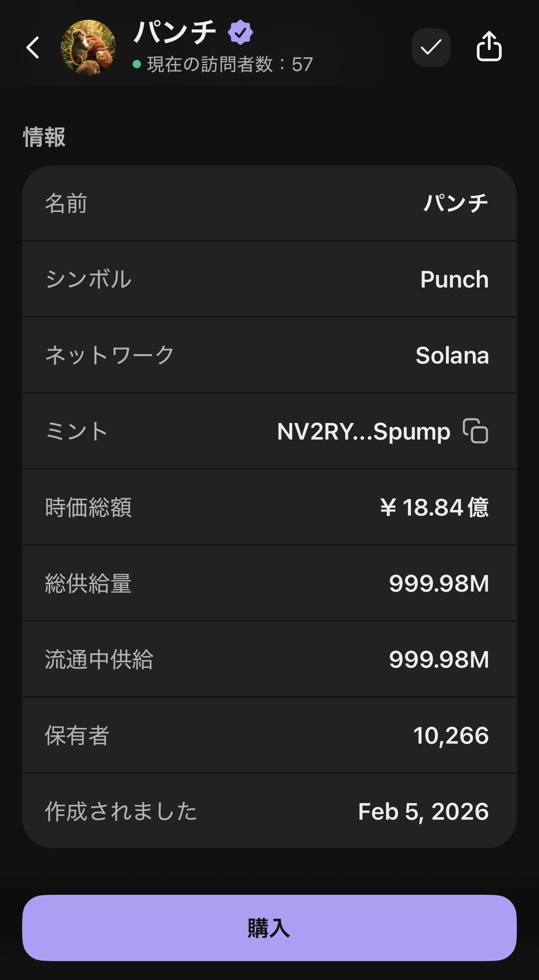Screen dimensions: 539x980
Task: Select the Solana network value
Action: (x=452, y=355)
